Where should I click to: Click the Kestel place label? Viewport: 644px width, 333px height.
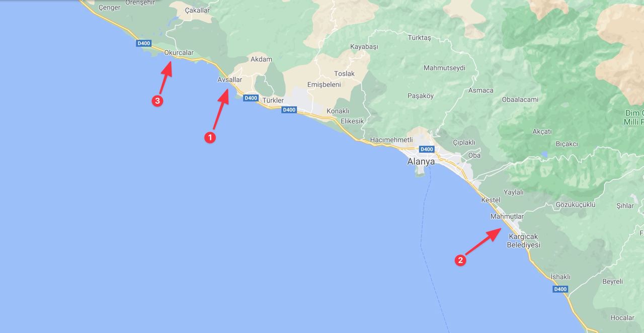click(x=491, y=200)
